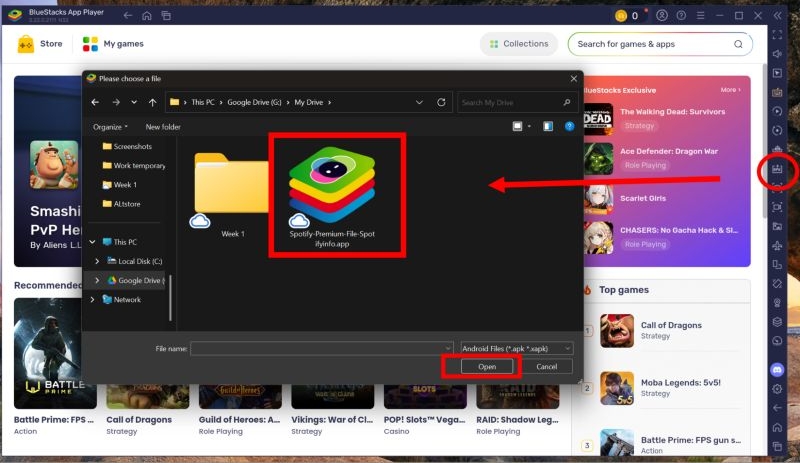Click the Search My Drive field
Image resolution: width=800 pixels, height=463 pixels.
(515, 102)
